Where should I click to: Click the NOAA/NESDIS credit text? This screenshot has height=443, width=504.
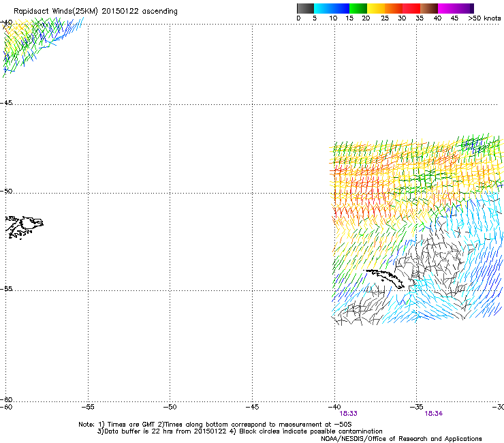(401, 439)
